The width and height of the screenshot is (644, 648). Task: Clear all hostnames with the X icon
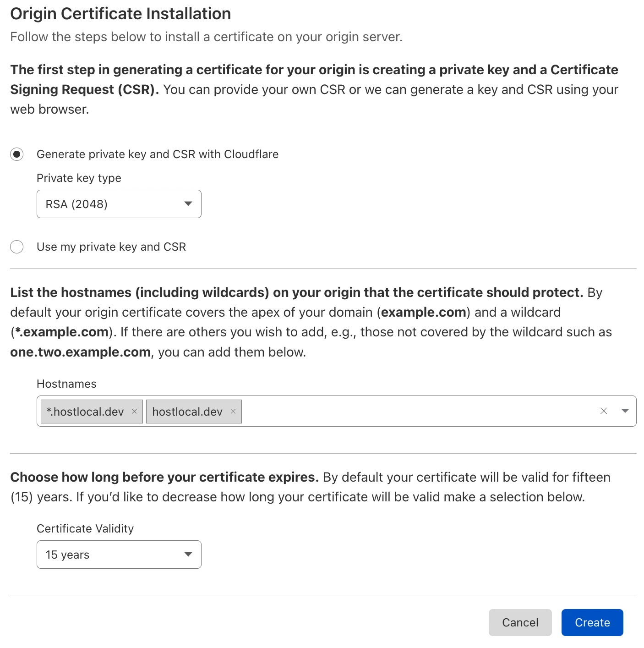[x=604, y=411]
